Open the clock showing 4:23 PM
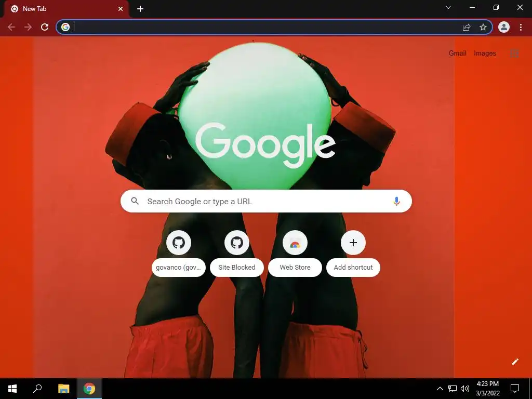Viewport: 532px width, 399px height. tap(487, 389)
